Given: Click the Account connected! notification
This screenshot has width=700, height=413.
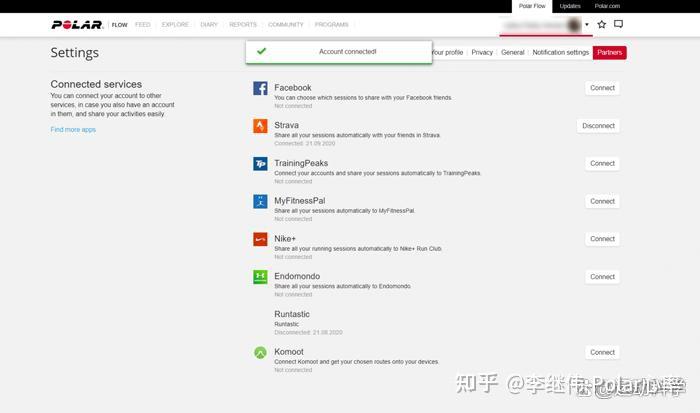Looking at the screenshot, I should coord(339,52).
